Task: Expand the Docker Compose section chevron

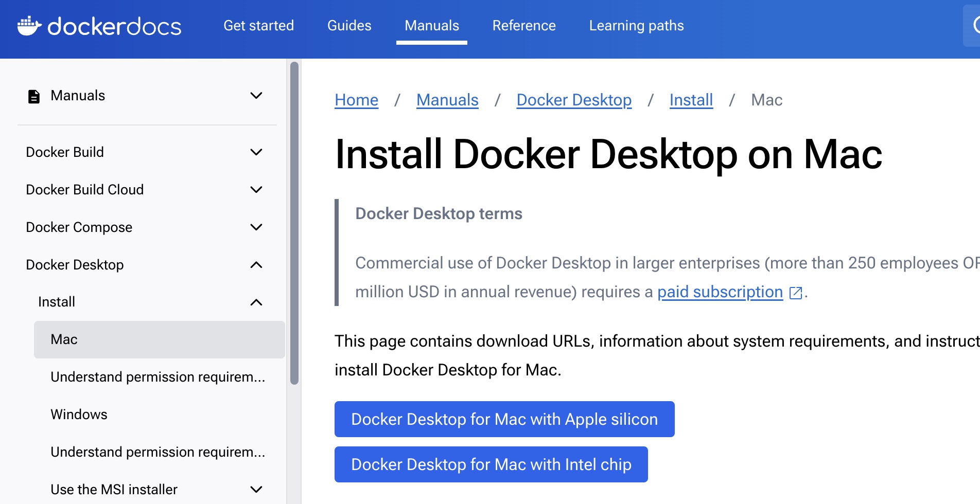Action: coord(256,227)
